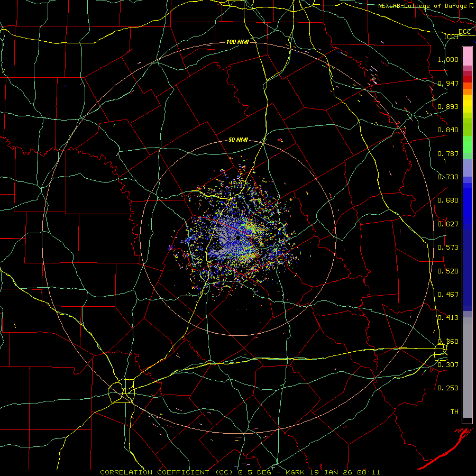
Task: Click the 100 NMI range ring label
Action: click(237, 42)
